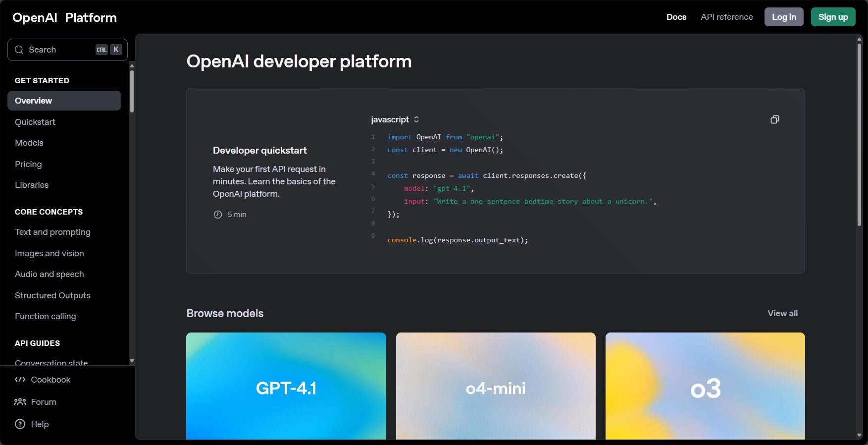The width and height of the screenshot is (868, 445).
Task: Open the Help link
Action: (x=40, y=424)
